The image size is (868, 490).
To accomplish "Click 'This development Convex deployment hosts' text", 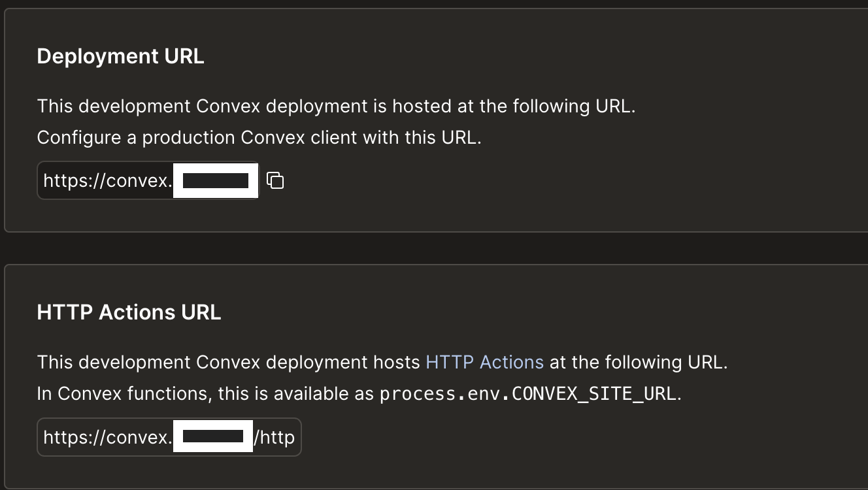I will pos(229,362).
